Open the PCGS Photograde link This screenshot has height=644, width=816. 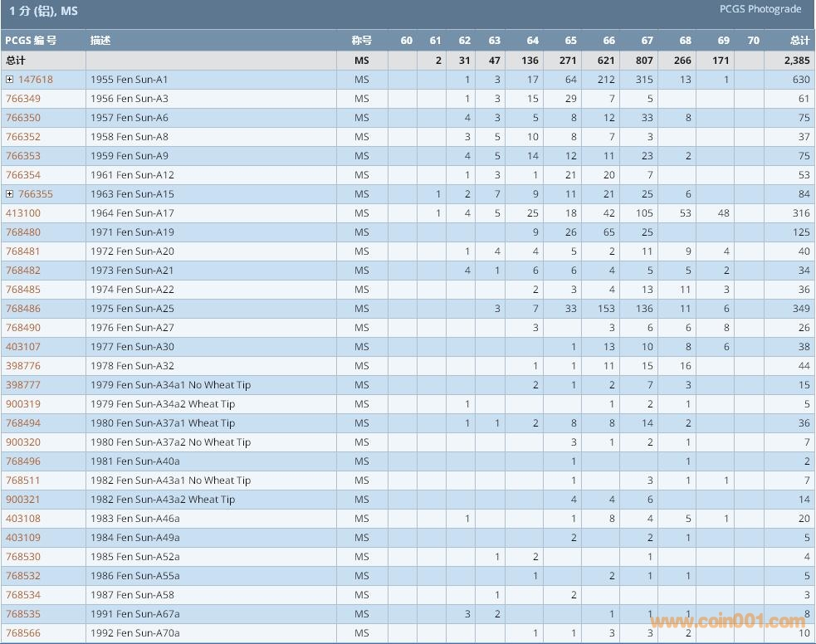coord(760,10)
